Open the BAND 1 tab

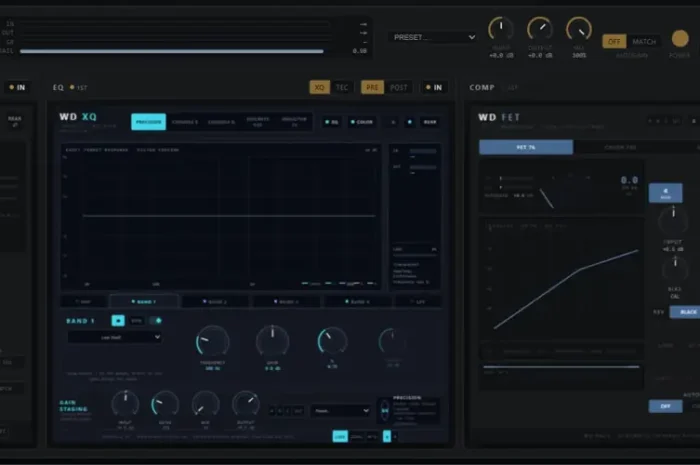pyautogui.click(x=144, y=302)
